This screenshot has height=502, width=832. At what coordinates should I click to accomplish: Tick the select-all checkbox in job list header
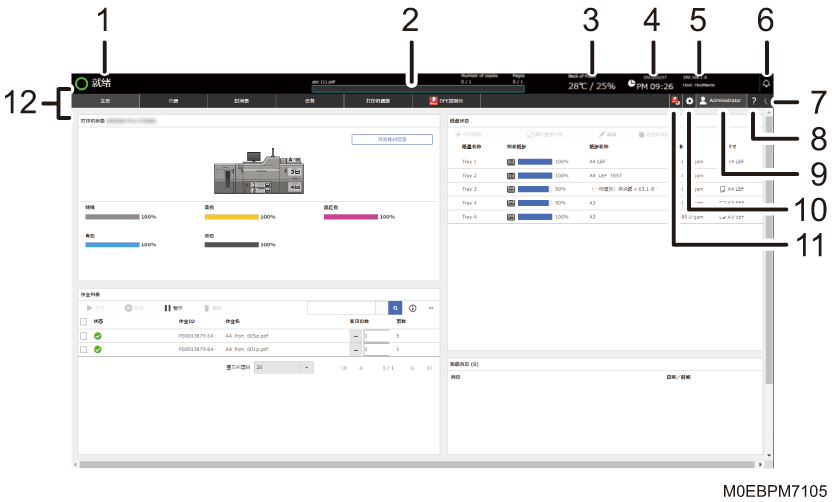click(83, 322)
